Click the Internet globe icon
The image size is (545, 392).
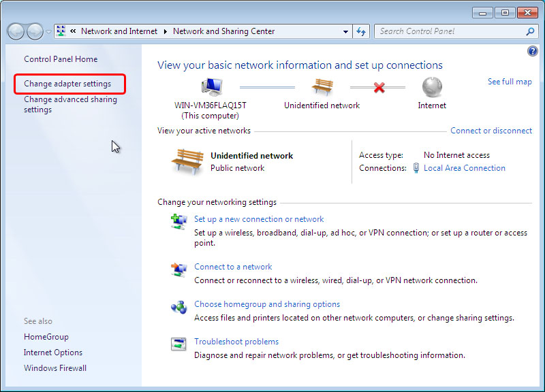pos(432,87)
